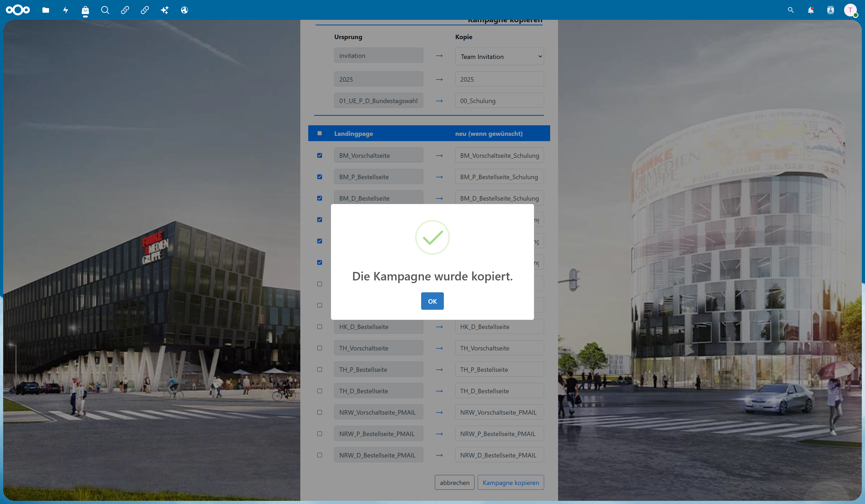Click the BM_P_Bestellseite_Schulung new name field
865x504 pixels.
[x=499, y=177]
